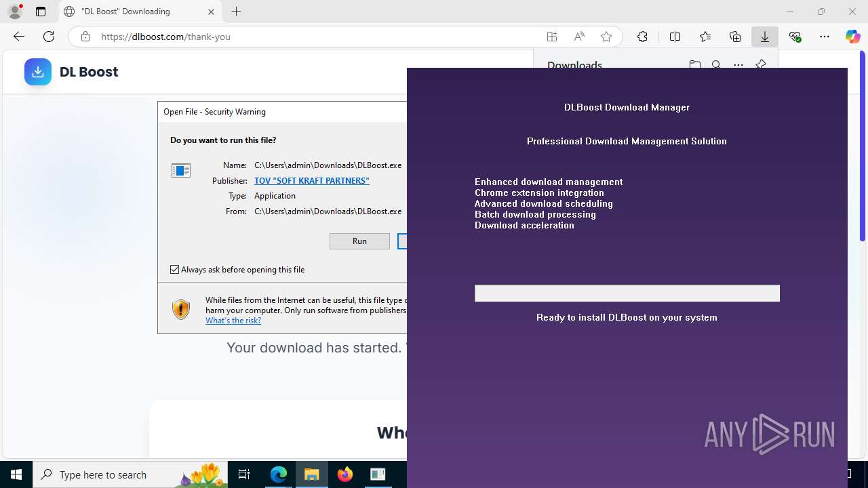Screen dimensions: 868x488
Task: Open a new browser tab
Action: click(x=236, y=12)
